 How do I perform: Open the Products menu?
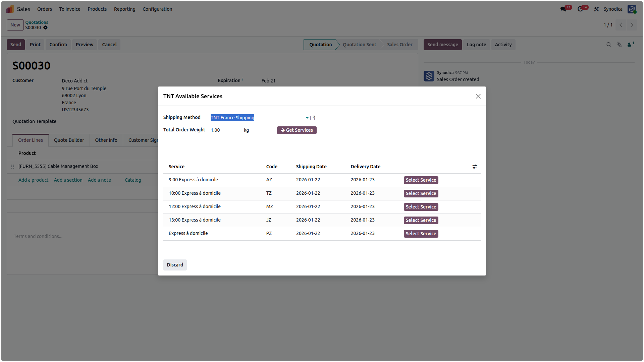point(97,9)
